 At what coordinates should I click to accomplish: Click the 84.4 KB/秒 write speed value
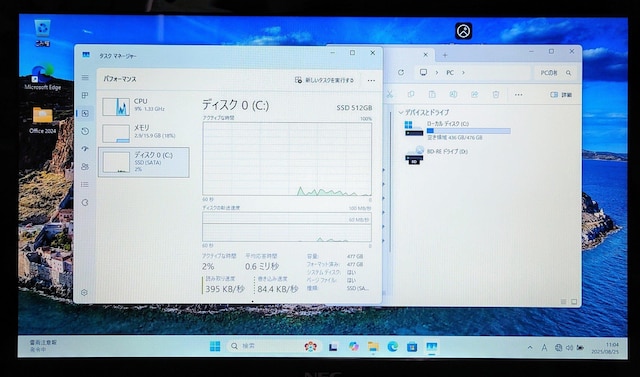click(x=278, y=289)
